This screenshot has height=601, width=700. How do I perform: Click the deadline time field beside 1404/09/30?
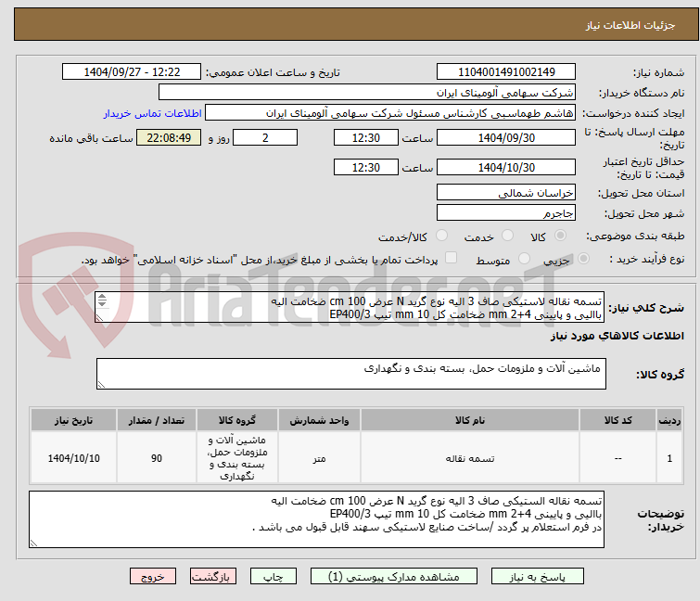(x=365, y=137)
